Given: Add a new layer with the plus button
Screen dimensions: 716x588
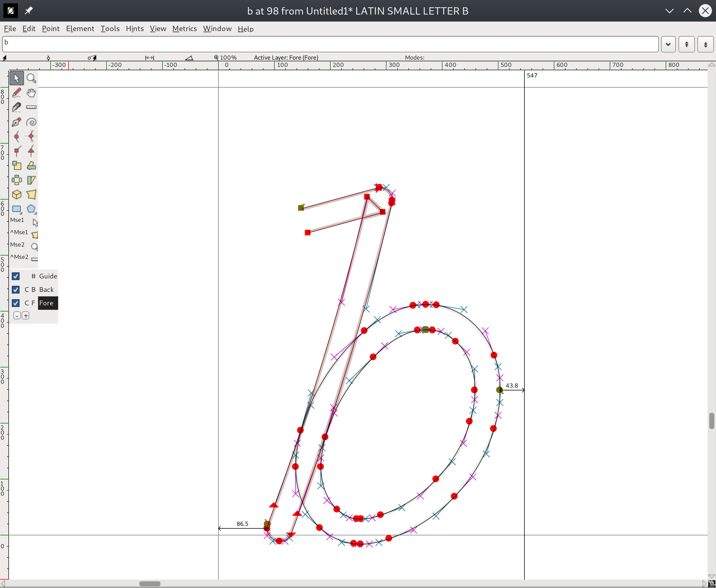Looking at the screenshot, I should [x=26, y=315].
